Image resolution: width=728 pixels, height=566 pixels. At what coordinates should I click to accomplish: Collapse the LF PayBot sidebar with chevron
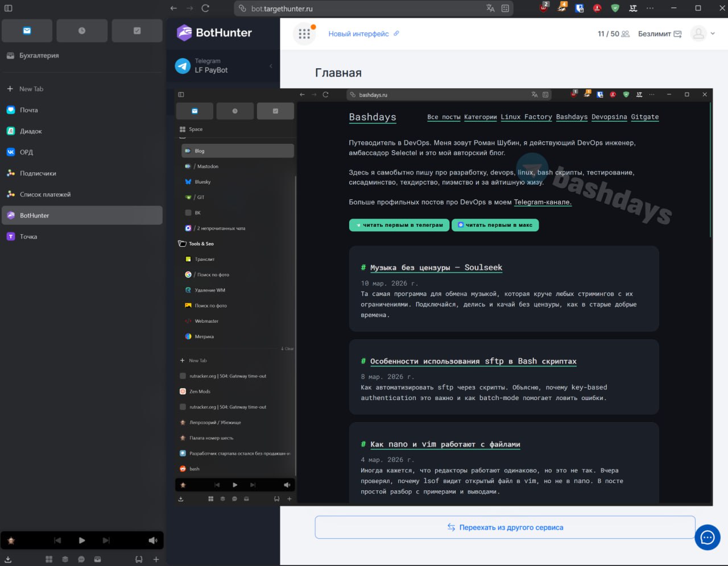click(271, 66)
